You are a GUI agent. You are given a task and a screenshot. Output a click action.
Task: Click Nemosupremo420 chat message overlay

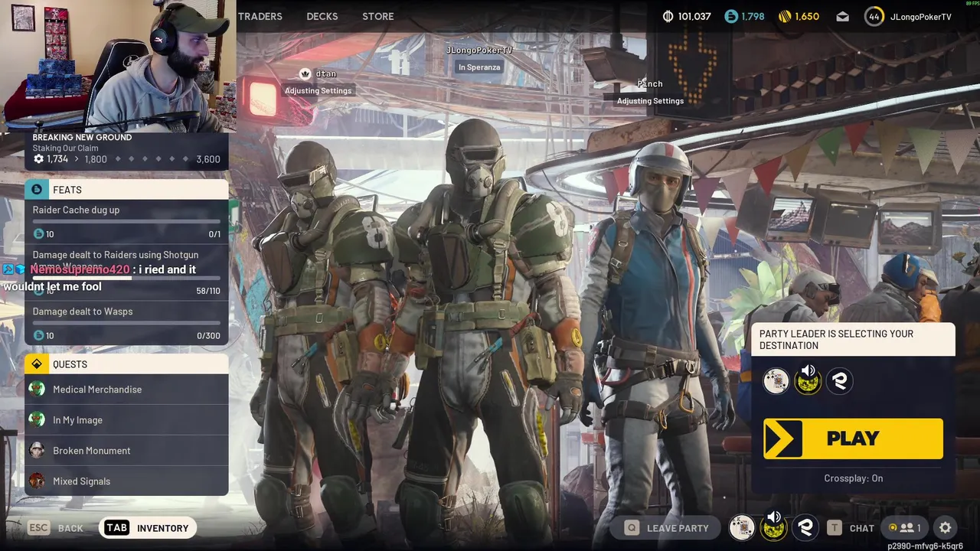click(100, 278)
